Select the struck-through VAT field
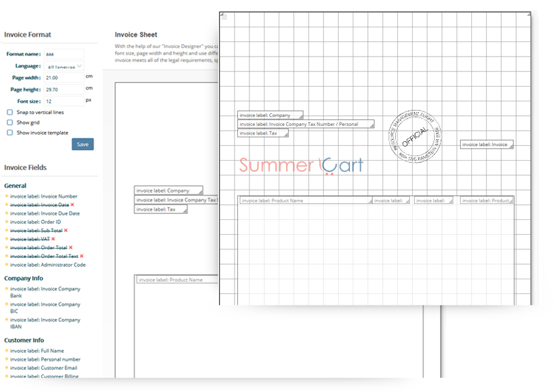This screenshot has width=554, height=392. 30,239
